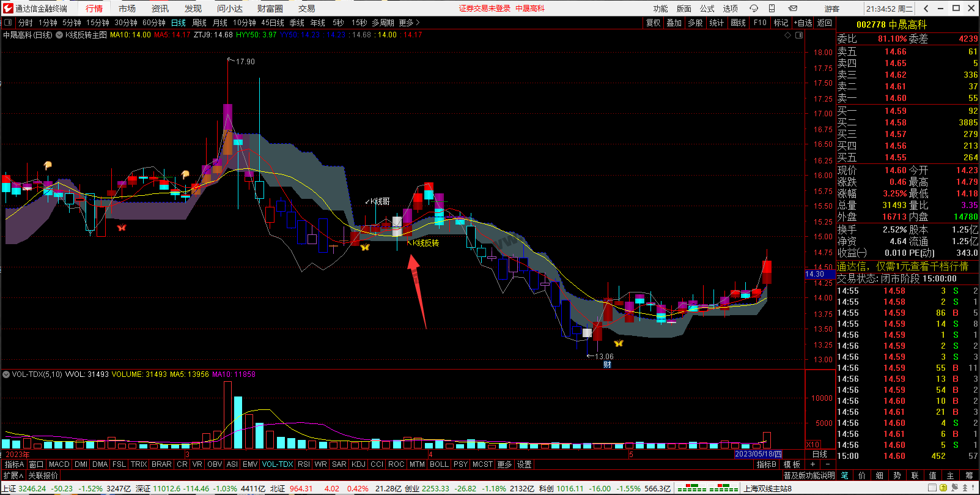Select the MACD indicator tab
This screenshot has height=495, width=980.
pos(59,464)
